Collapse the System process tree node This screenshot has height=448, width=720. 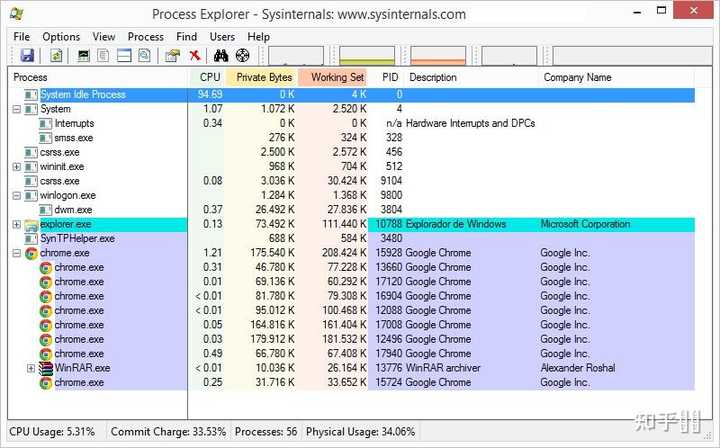click(x=17, y=109)
